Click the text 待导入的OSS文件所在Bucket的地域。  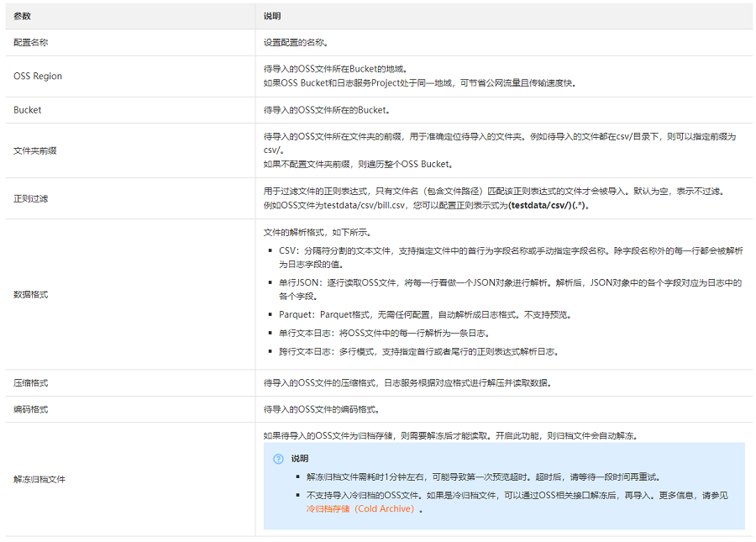click(338, 69)
